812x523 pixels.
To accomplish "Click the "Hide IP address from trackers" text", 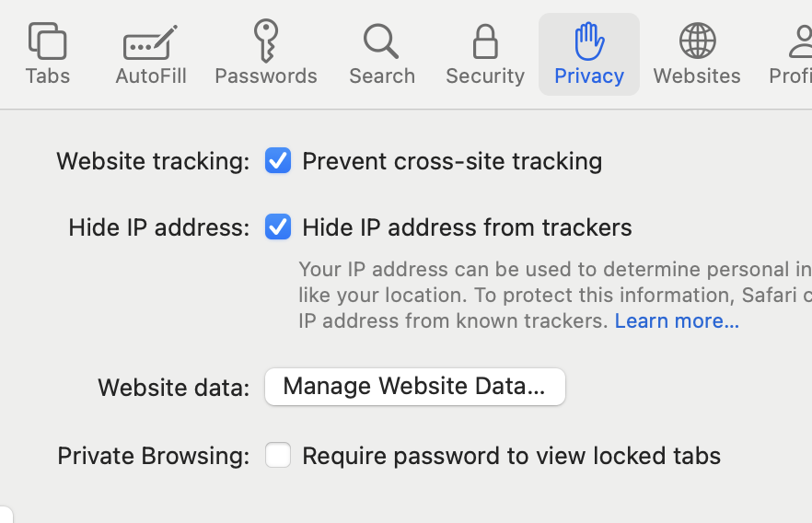I will (467, 227).
